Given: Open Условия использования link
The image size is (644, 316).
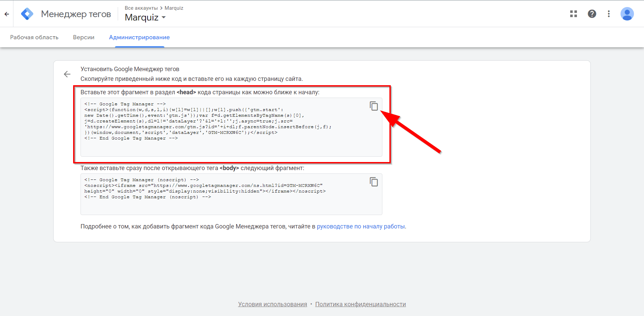Looking at the screenshot, I should pyautogui.click(x=273, y=304).
